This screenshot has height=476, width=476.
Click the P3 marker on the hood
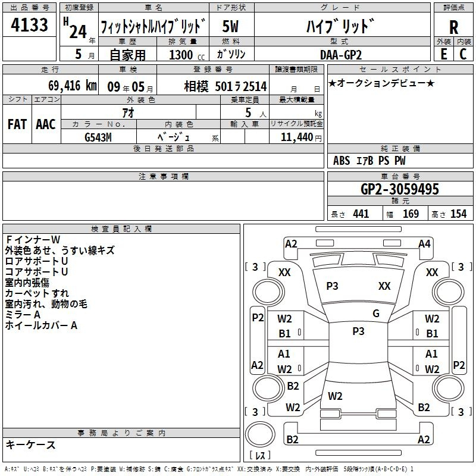332,286
